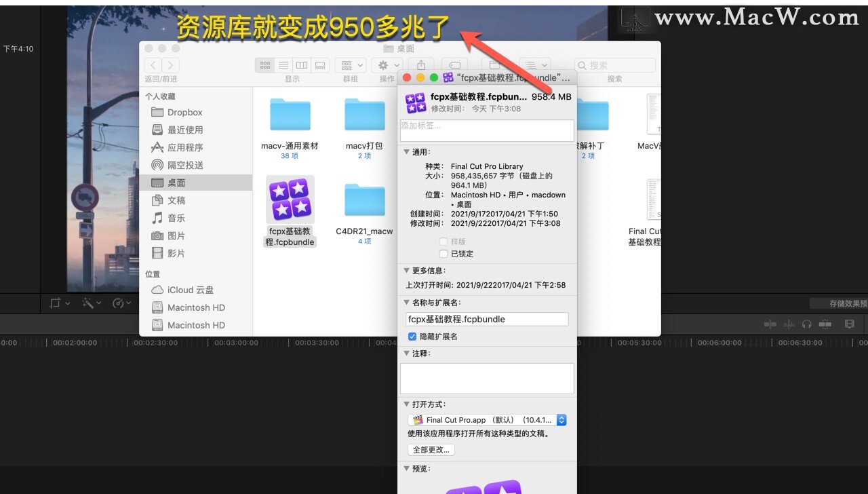Screen dimensions: 868x494
Task: Collapse the 预览 section
Action: pyautogui.click(x=407, y=469)
